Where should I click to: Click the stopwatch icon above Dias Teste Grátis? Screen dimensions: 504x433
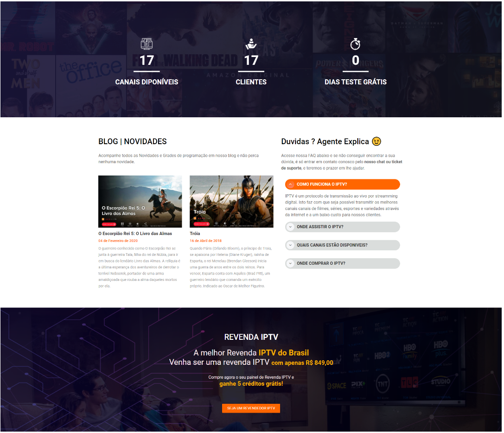point(355,44)
